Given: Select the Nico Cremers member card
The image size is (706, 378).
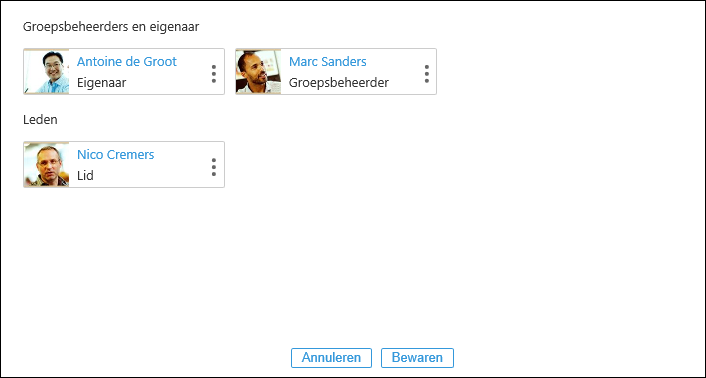Looking at the screenshot, I should pos(124,165).
